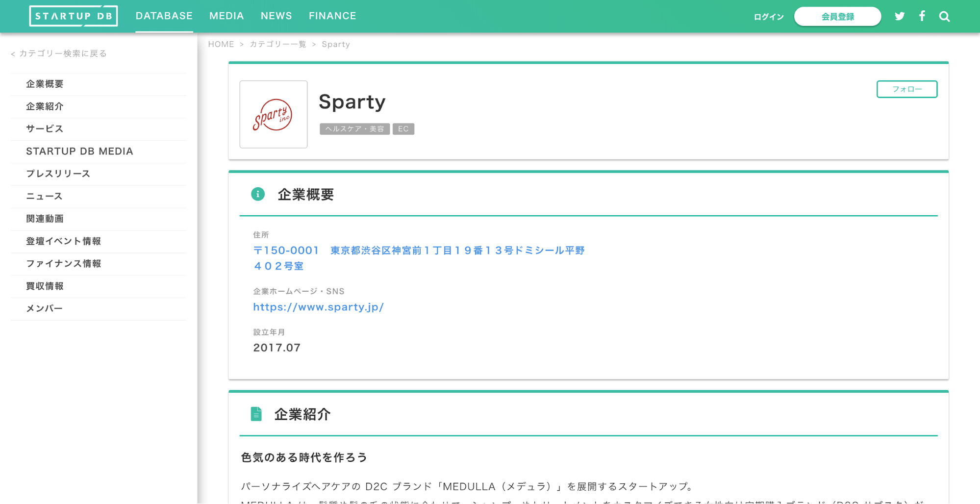Click HOME in the breadcrumb
This screenshot has width=980, height=504.
(221, 44)
